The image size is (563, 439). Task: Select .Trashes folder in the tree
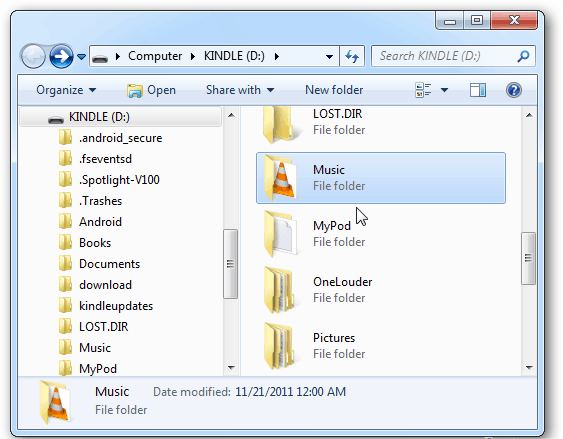click(x=100, y=201)
